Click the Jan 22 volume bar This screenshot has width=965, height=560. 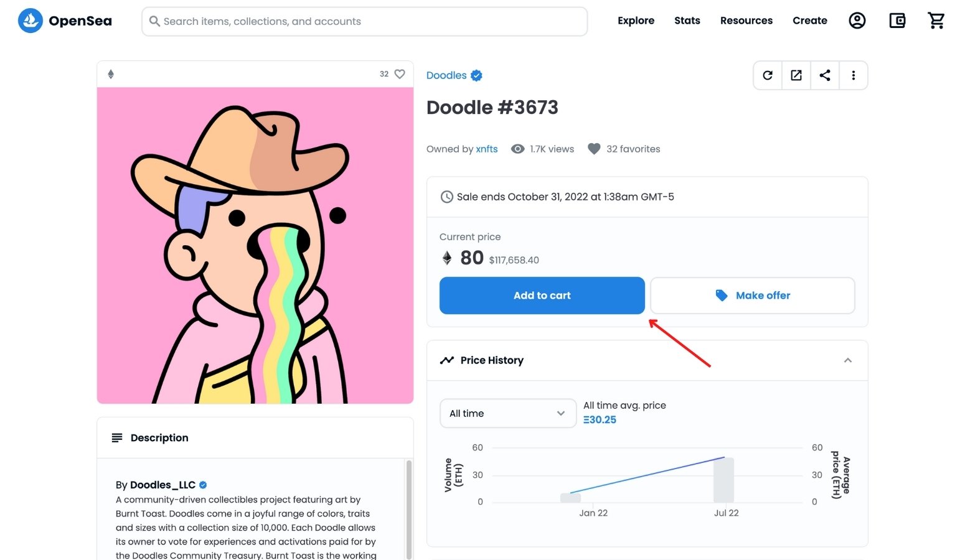pyautogui.click(x=570, y=498)
